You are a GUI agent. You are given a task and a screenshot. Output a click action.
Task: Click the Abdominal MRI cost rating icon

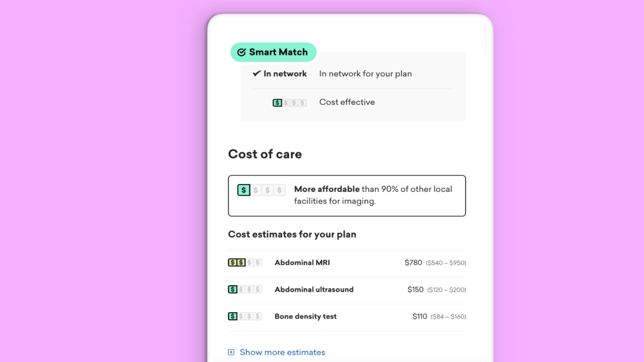click(x=245, y=262)
